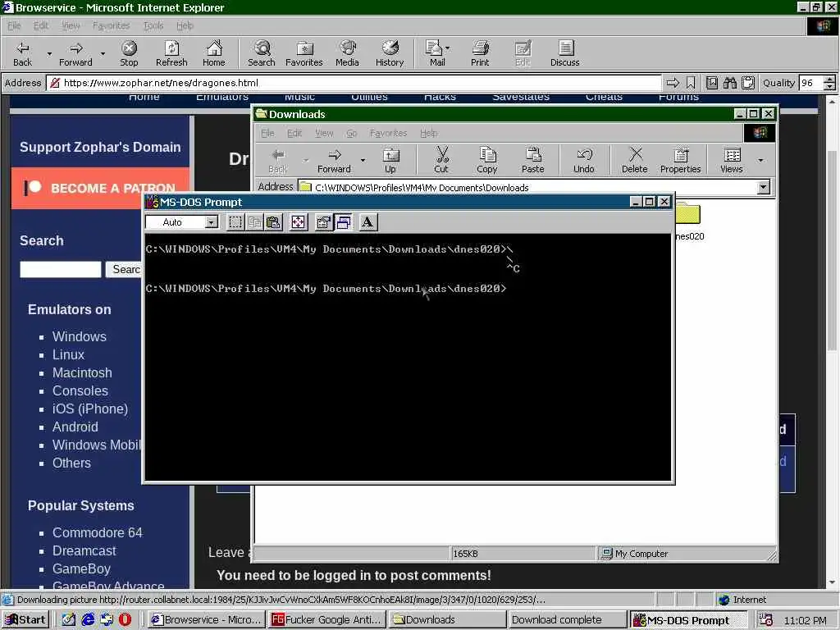Screen dimensions: 840x630
Task: Expand the Back history dropdown arrow in IE
Action: click(x=49, y=53)
